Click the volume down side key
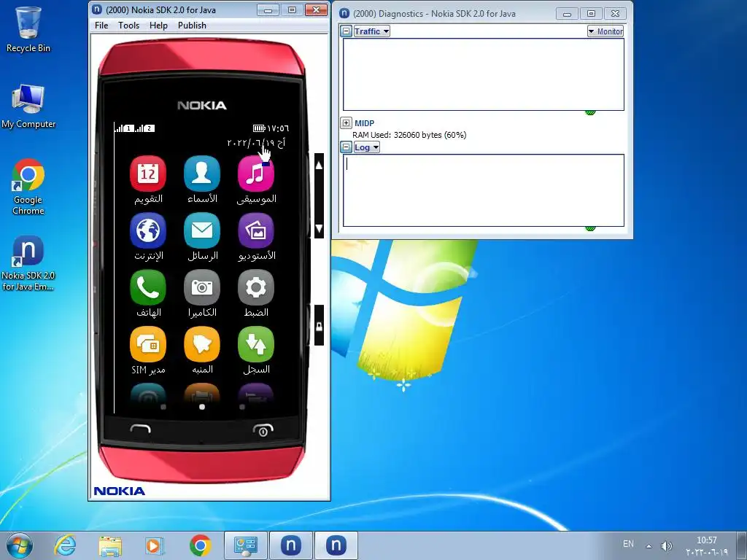The height and width of the screenshot is (560, 747). (x=320, y=227)
